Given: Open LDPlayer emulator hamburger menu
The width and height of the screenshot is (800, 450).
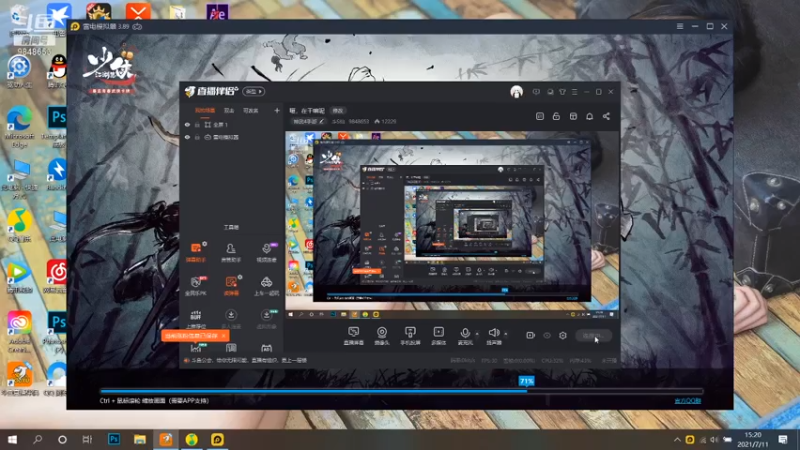Looking at the screenshot, I should 680,26.
